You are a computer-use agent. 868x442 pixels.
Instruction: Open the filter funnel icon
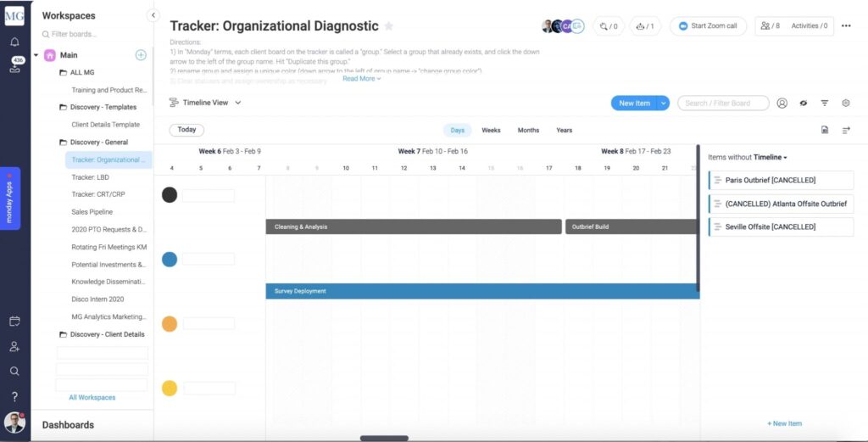point(824,104)
